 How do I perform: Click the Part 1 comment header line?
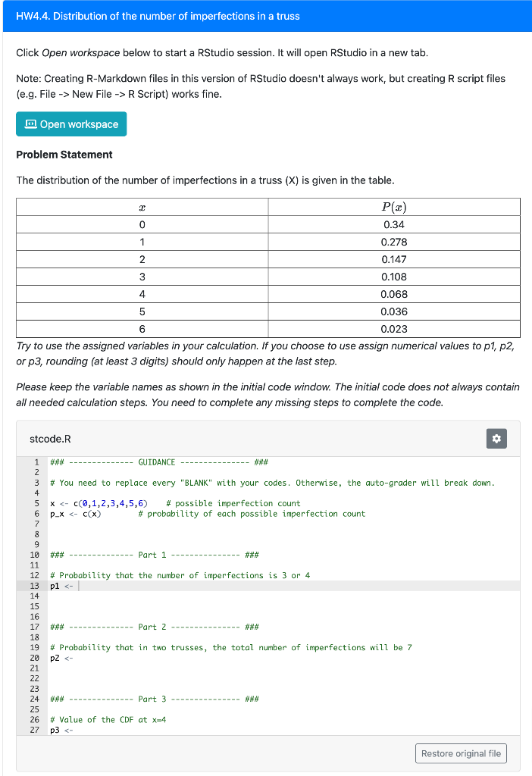pos(155,555)
